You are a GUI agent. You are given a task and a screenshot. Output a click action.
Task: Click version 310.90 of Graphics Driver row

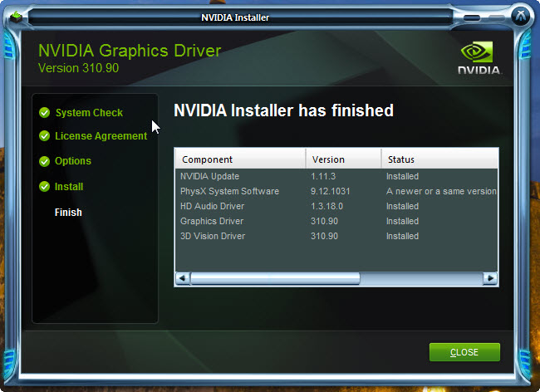[324, 221]
